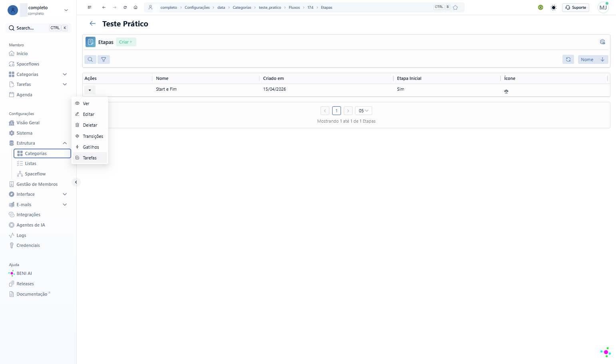616x364 pixels.
Task: Open the completo workspace switcher
Action: [x=38, y=10]
